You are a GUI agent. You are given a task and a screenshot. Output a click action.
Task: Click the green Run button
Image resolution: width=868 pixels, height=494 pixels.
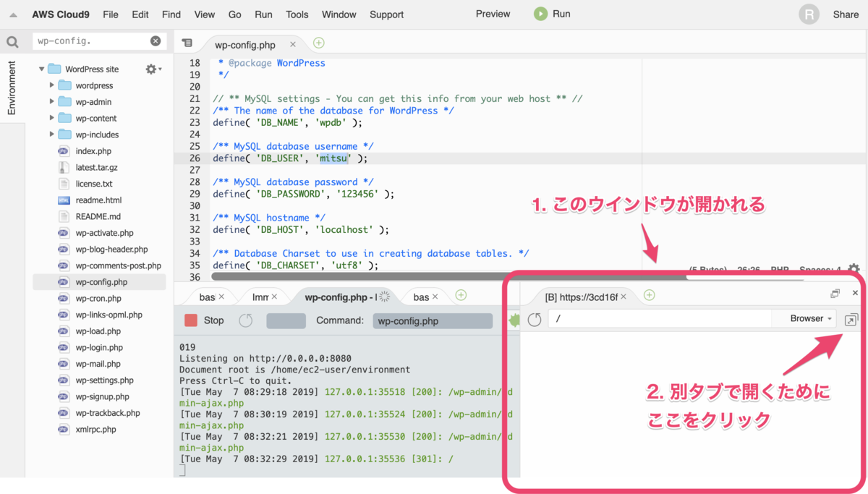[553, 14]
